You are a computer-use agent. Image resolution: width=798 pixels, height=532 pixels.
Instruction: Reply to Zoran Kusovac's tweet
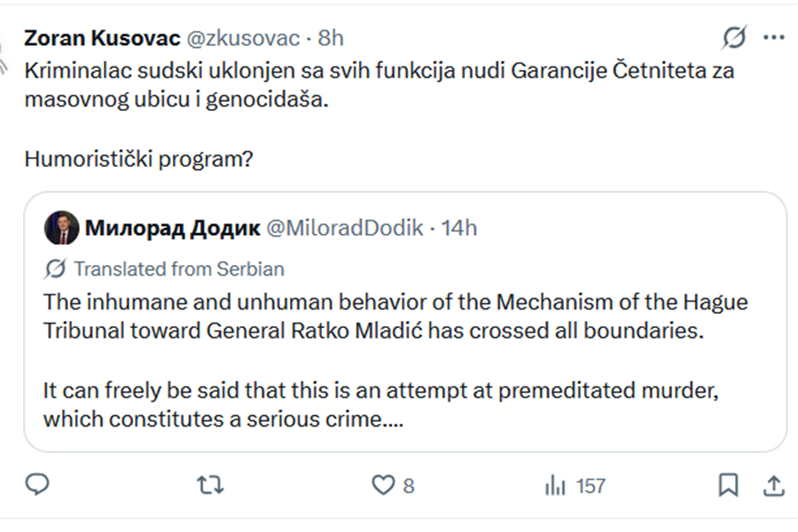[x=36, y=485]
